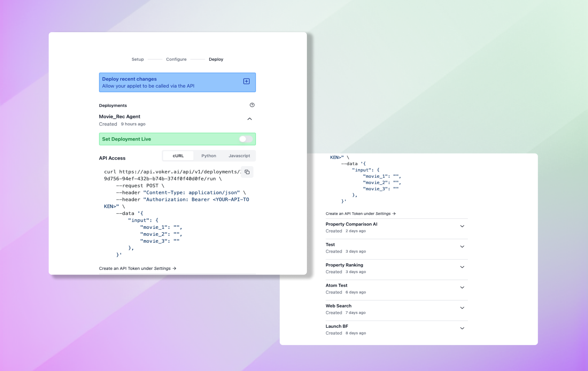The width and height of the screenshot is (588, 371).
Task: Click '2 days ago' under Property Comparison AI
Action: (356, 231)
